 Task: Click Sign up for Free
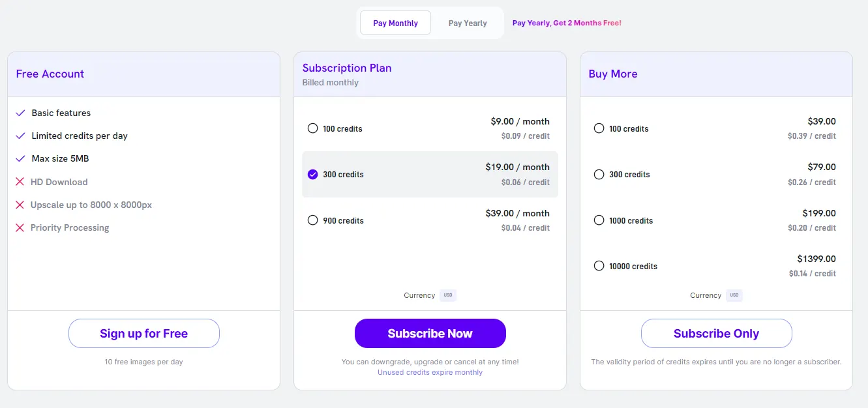pyautogui.click(x=143, y=333)
